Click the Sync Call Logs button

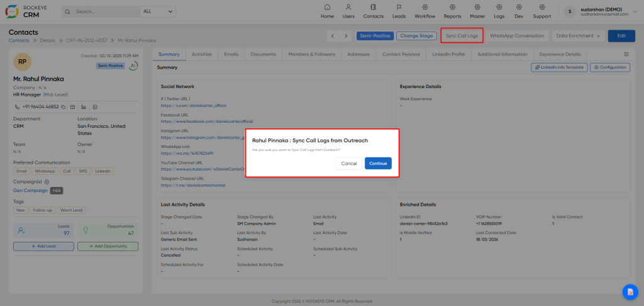pyautogui.click(x=462, y=36)
